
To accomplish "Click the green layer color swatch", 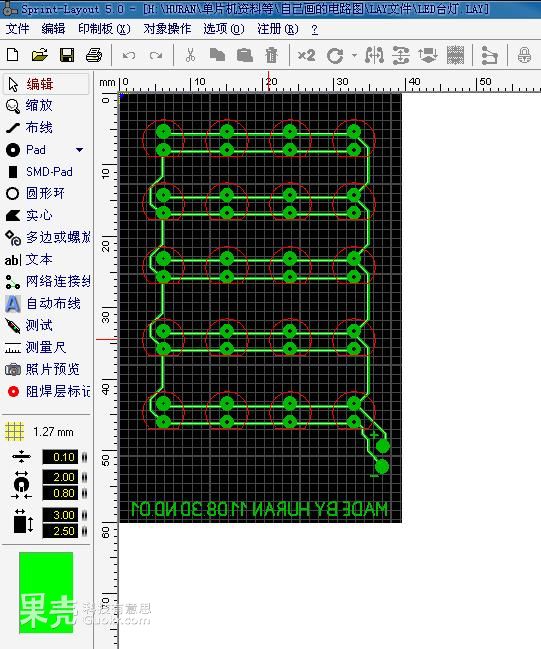I will point(46,593).
